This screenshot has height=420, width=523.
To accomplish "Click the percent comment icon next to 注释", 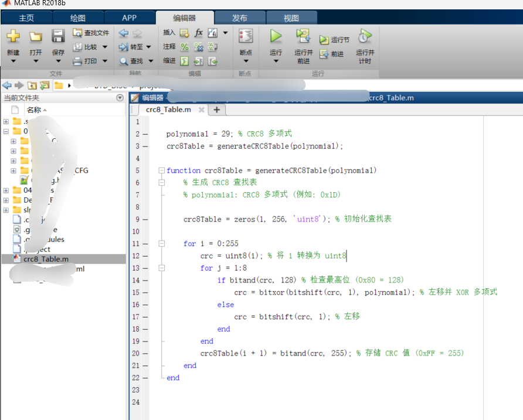I will pyautogui.click(x=184, y=47).
